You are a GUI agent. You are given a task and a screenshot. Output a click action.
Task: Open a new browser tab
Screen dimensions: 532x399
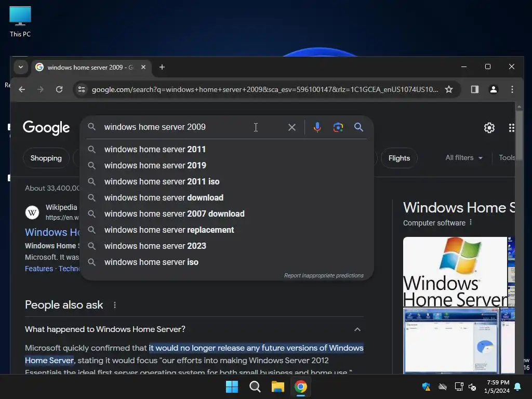pyautogui.click(x=162, y=67)
